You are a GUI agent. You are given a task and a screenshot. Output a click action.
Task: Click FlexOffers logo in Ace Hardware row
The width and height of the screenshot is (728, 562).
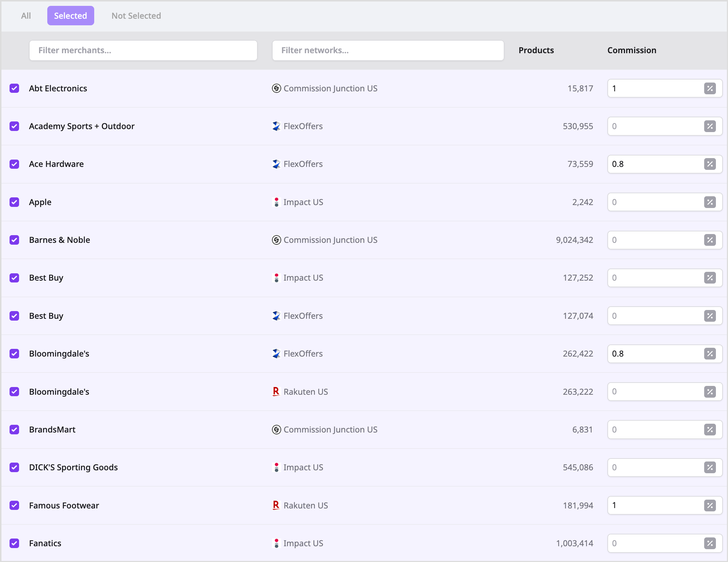click(276, 164)
